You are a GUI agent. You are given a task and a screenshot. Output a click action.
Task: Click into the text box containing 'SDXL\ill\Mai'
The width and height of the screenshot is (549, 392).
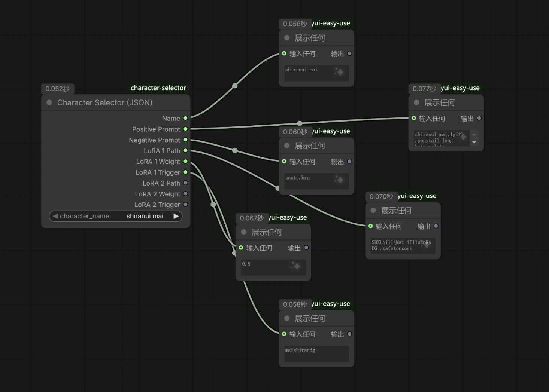pyautogui.click(x=403, y=246)
